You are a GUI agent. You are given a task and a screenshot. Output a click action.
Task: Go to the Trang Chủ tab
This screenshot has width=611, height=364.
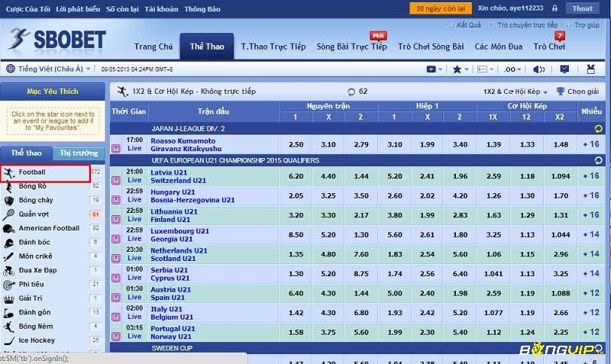pos(154,47)
